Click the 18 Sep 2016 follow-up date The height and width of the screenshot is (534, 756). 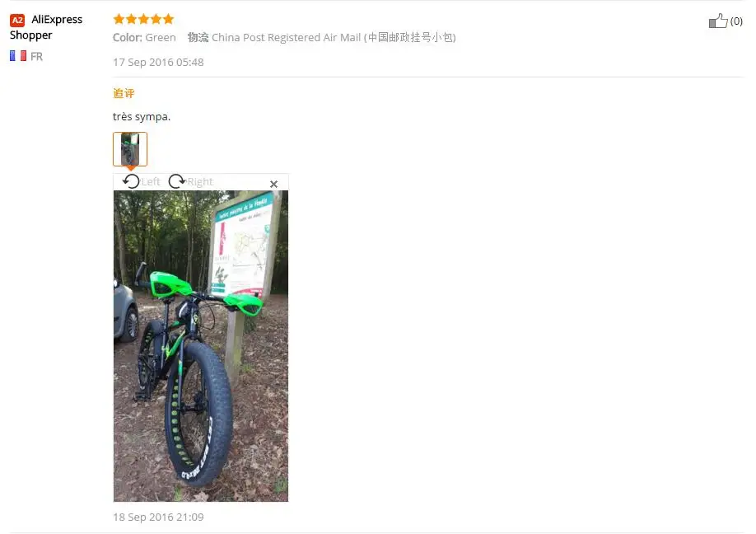158,518
